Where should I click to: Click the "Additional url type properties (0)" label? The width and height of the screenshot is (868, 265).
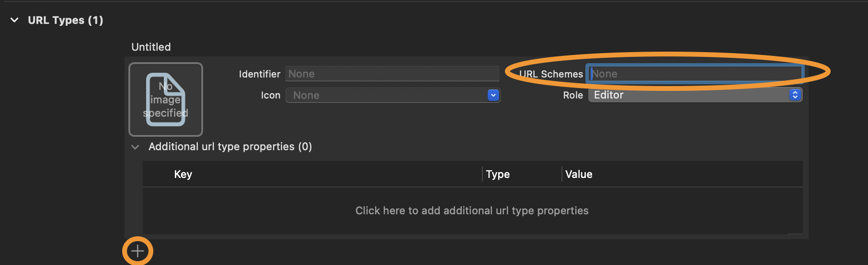click(x=230, y=147)
